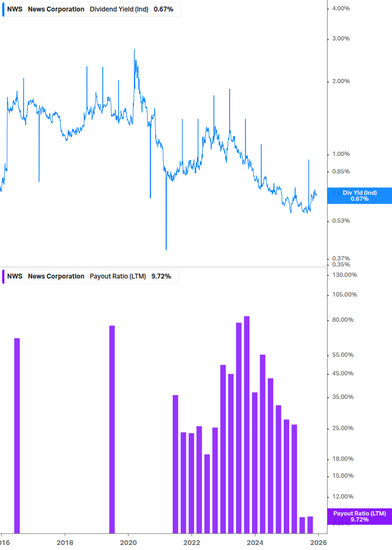392x550 pixels.
Task: Select the tallest purple payout ratio bar
Action: [x=247, y=424]
